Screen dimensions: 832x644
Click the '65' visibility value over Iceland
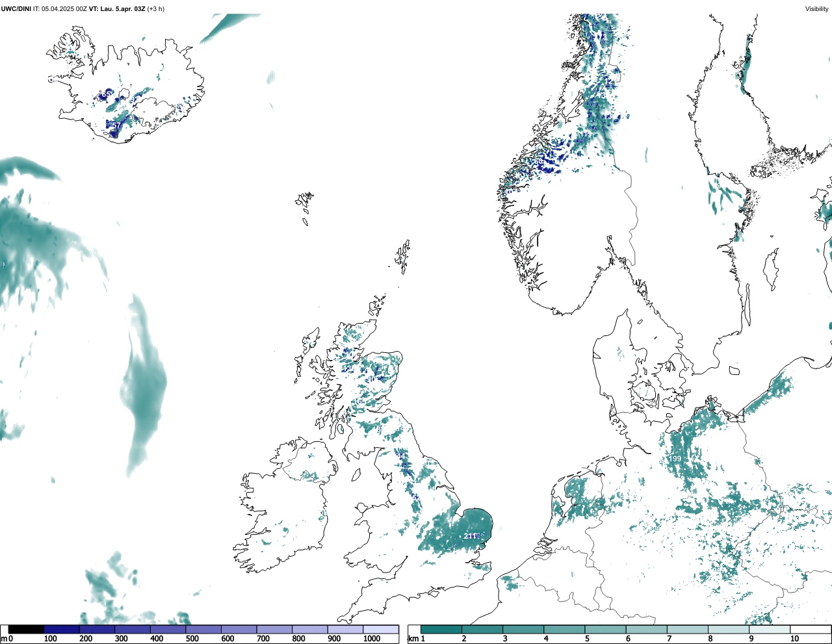click(105, 95)
